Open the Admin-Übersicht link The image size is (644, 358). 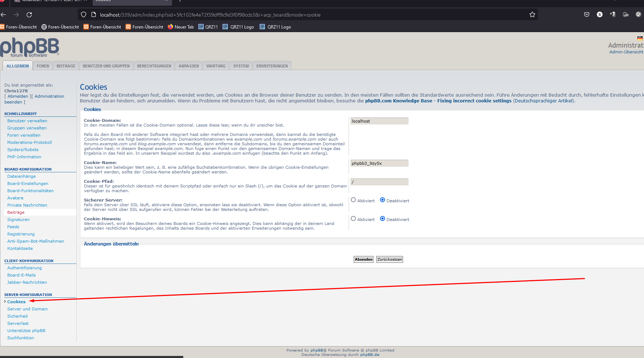pos(626,52)
